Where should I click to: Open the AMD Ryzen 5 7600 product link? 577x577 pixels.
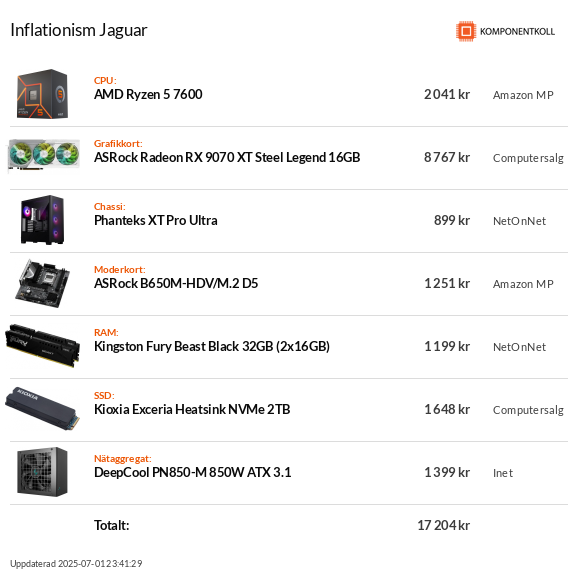click(148, 95)
